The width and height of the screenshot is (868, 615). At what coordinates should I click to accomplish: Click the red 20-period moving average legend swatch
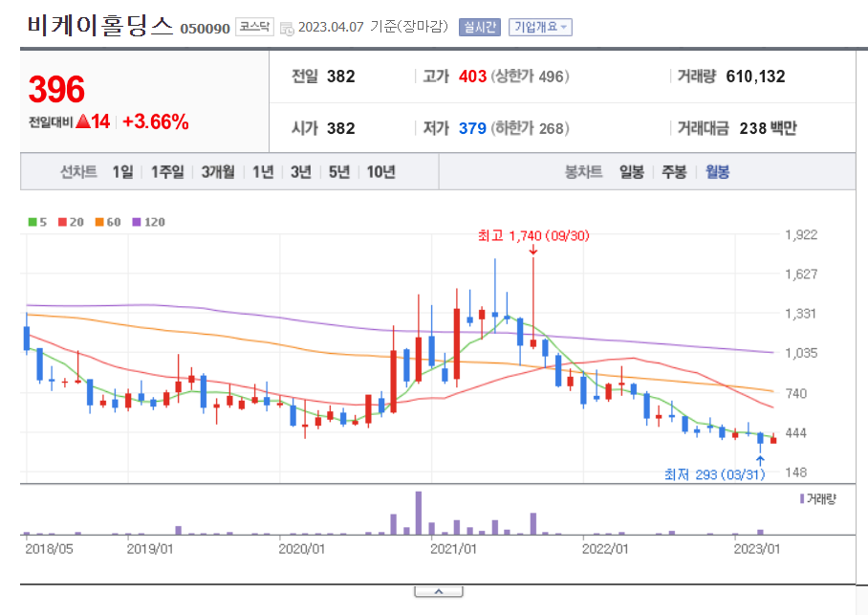(62, 222)
